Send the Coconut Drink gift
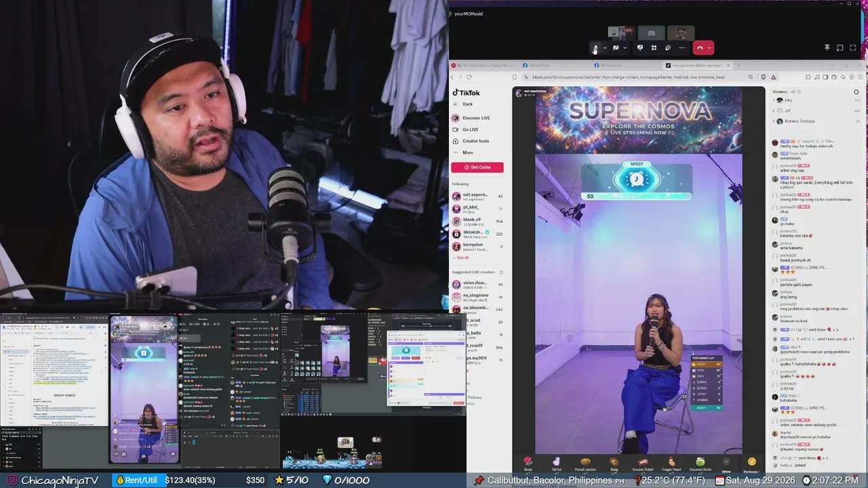This screenshot has width=868, height=488. 700,464
